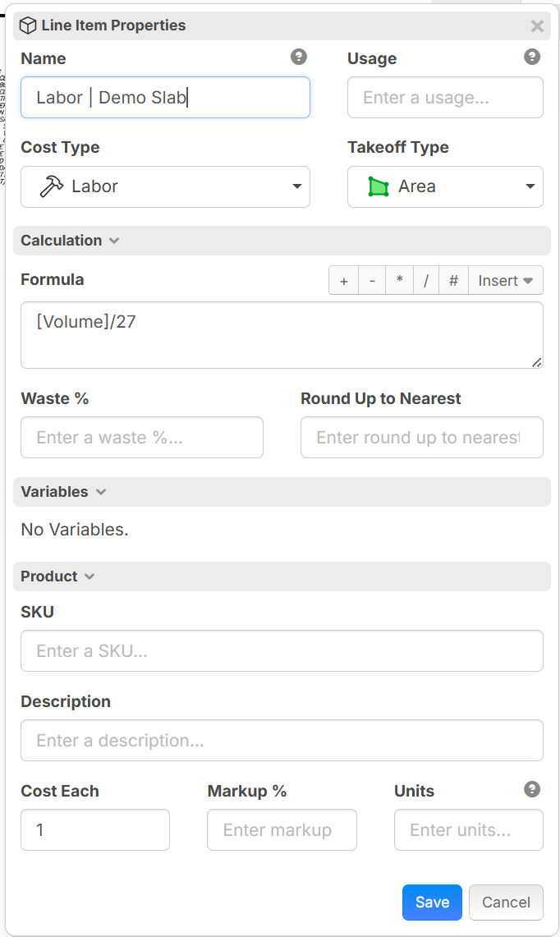Focus the Waste % input field
Image resolution: width=560 pixels, height=937 pixels.
coord(142,438)
